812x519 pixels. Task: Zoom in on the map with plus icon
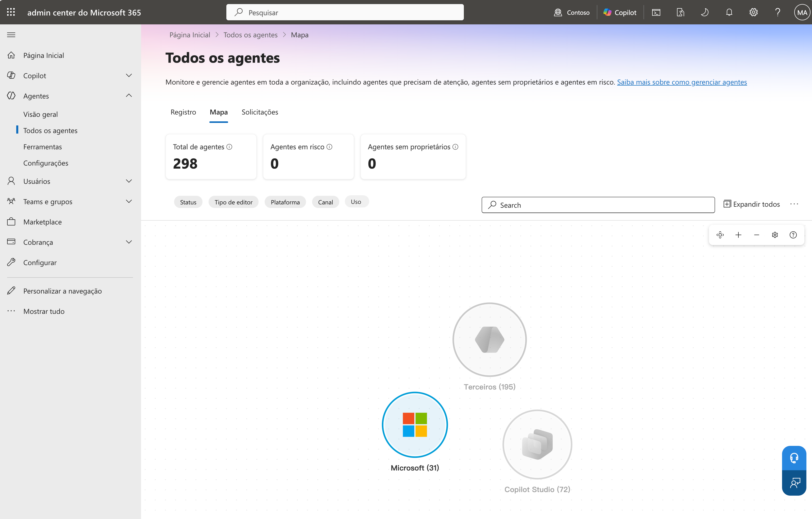(x=738, y=235)
